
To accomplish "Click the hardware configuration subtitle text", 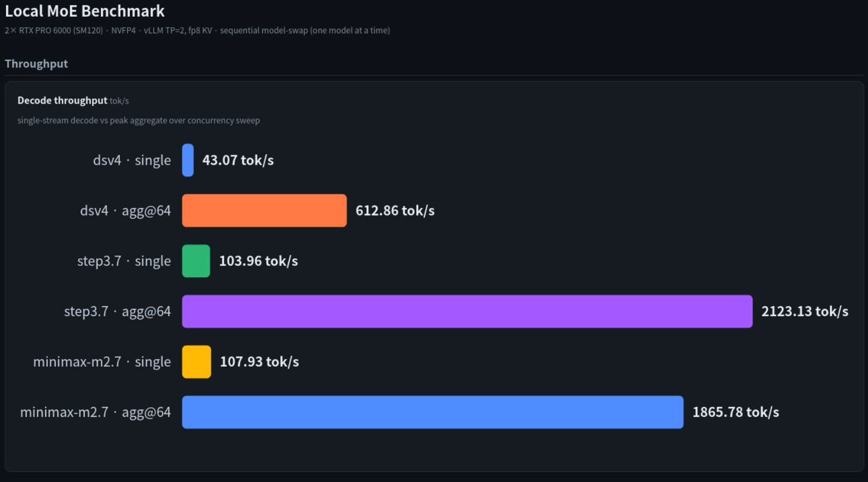I will 197,31.
